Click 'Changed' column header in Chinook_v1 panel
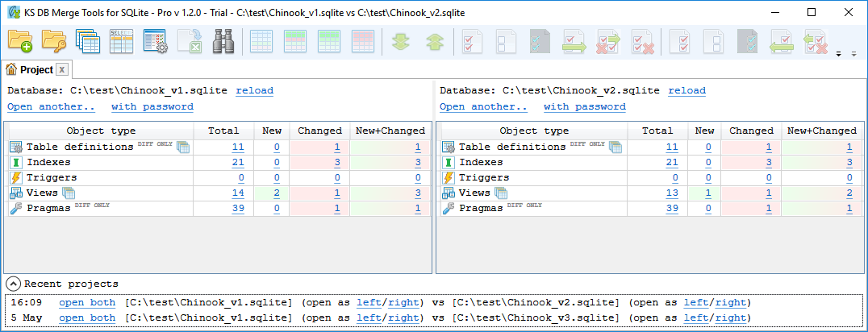 coord(319,131)
